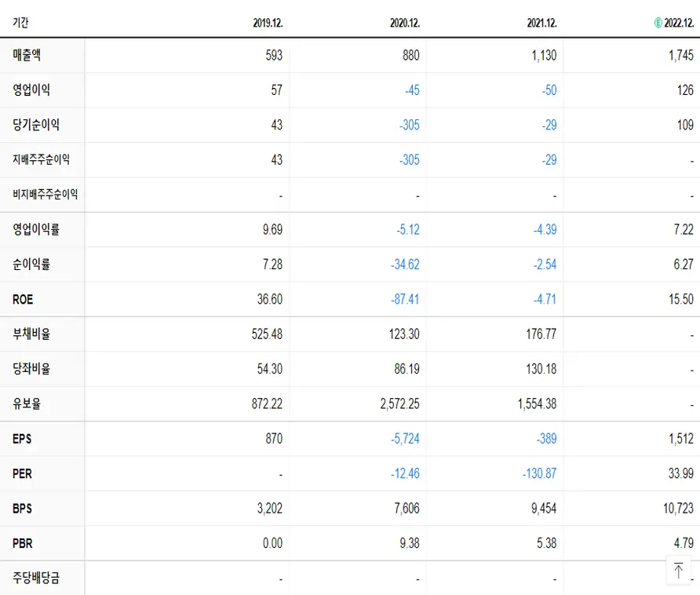This screenshot has width=700, height=595.
Task: Click the -45 operating profit value
Action: (412, 89)
